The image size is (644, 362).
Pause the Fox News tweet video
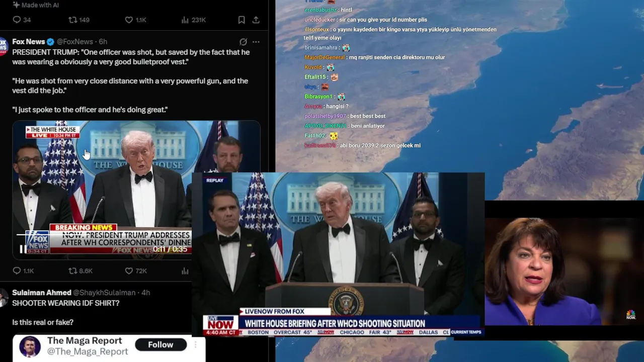23,249
